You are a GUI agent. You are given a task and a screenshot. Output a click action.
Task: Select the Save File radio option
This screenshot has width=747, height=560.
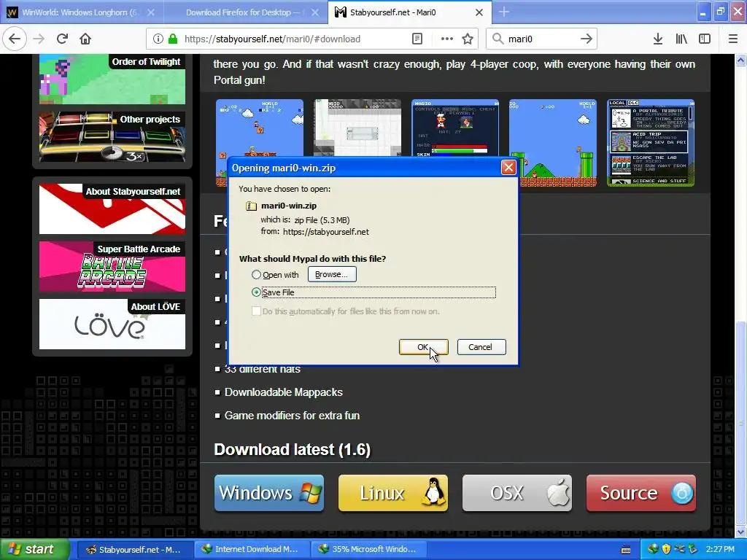pyautogui.click(x=256, y=292)
